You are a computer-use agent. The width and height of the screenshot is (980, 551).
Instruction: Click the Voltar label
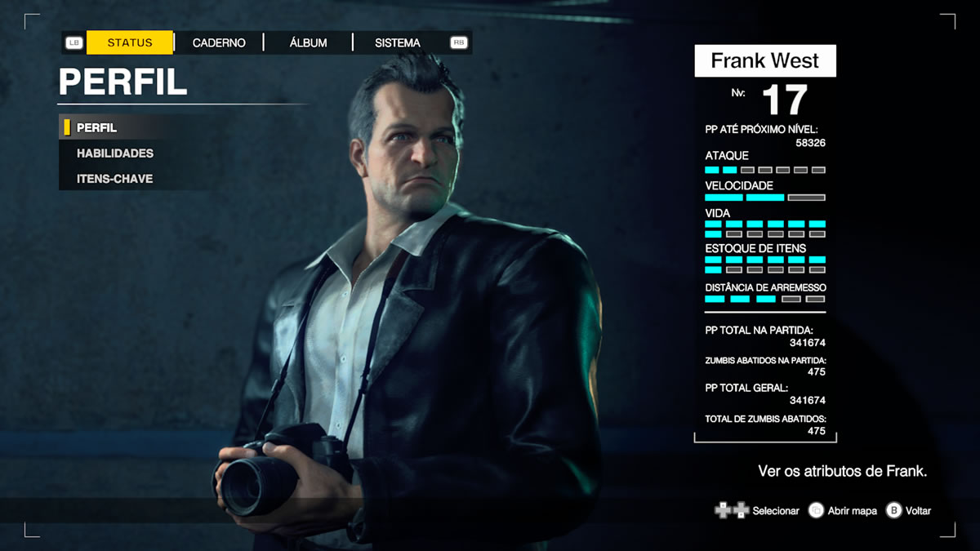[x=918, y=510]
